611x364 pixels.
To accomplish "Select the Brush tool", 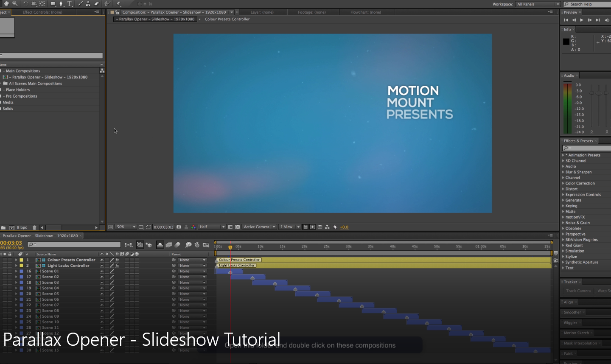I will (x=81, y=4).
